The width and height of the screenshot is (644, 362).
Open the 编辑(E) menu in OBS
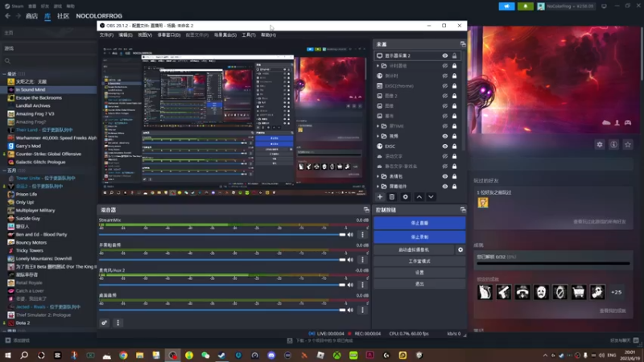tap(126, 35)
